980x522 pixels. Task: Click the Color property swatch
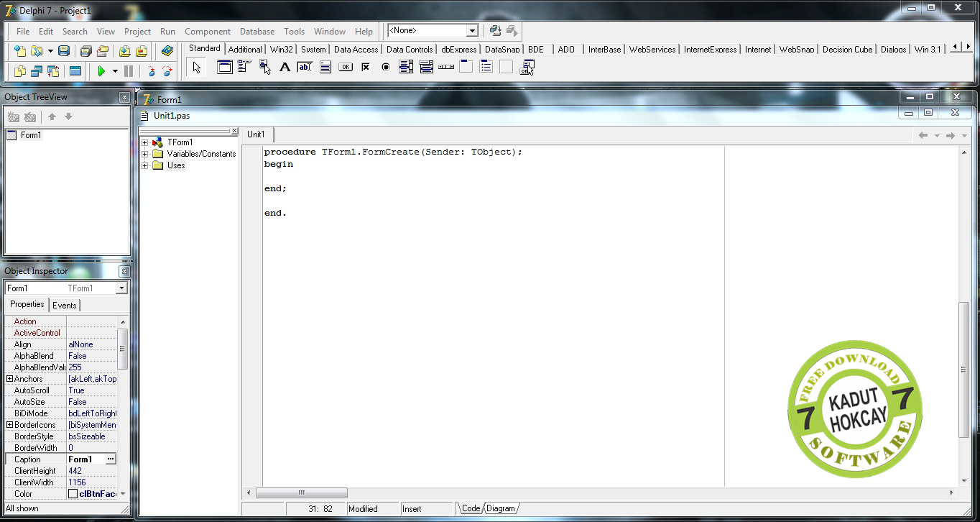click(73, 494)
